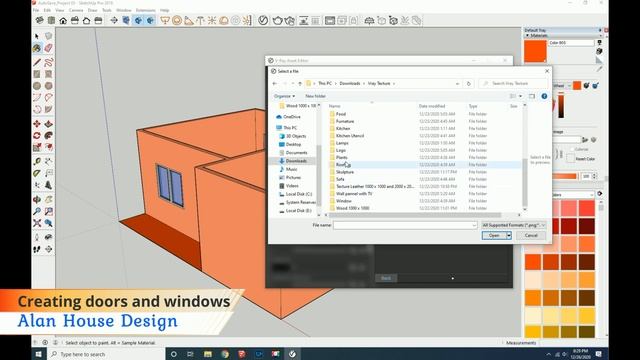Viewport: 640px width, 360px height.
Task: Choose the Scale tool
Action: 37,147
